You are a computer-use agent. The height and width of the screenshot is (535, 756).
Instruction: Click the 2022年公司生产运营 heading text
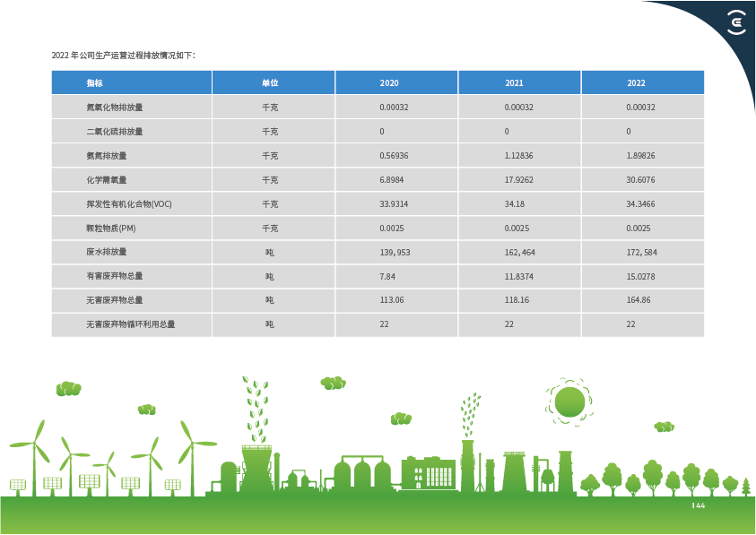pyautogui.click(x=124, y=56)
